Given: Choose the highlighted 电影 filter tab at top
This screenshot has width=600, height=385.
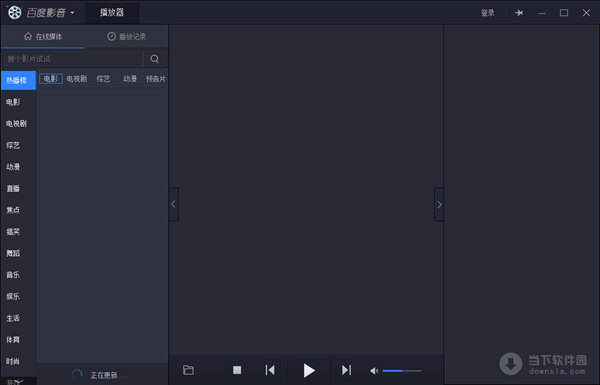Looking at the screenshot, I should pos(51,79).
